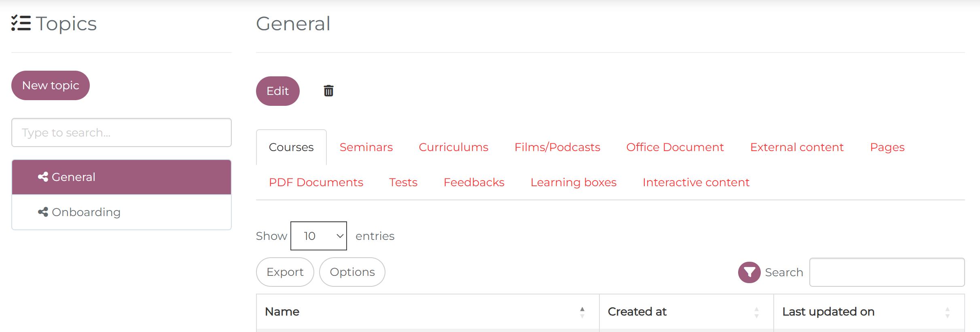Select the Interactive content tab
This screenshot has width=980, height=332.
pos(696,183)
